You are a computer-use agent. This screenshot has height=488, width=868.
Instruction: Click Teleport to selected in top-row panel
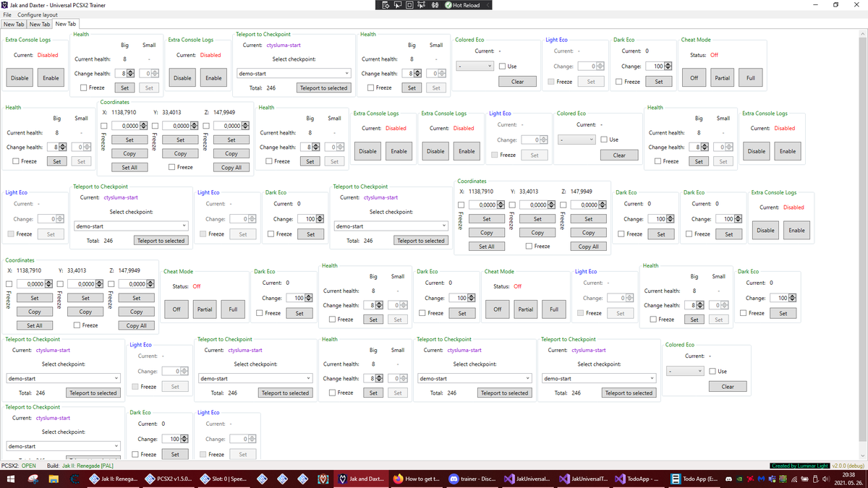[324, 88]
